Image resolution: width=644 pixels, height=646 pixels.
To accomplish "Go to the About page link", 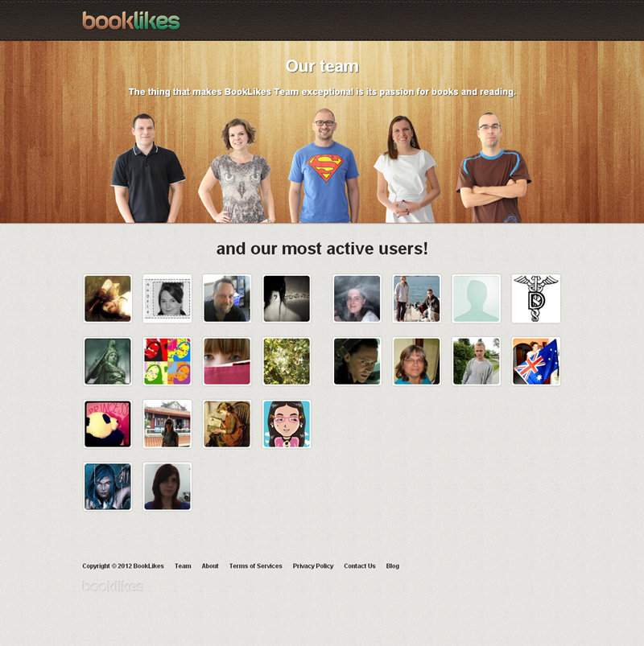I will point(210,566).
